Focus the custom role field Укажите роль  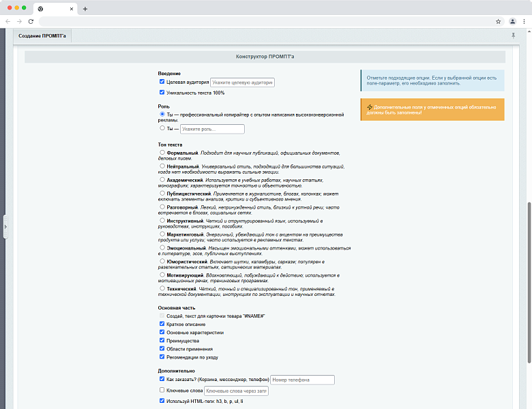pyautogui.click(x=212, y=129)
